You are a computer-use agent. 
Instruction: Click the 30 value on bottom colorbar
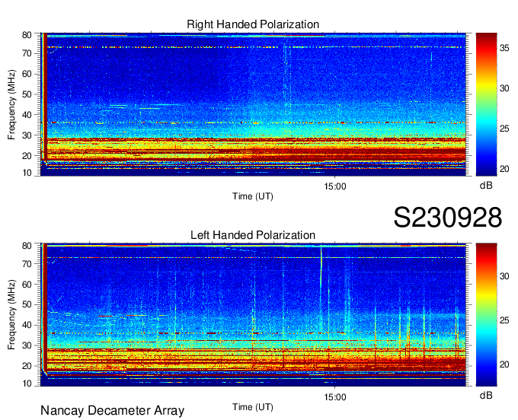pyautogui.click(x=504, y=276)
